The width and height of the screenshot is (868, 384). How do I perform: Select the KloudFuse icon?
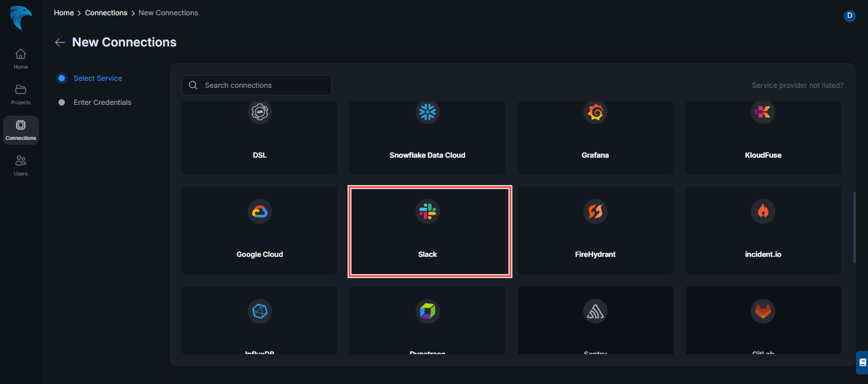763,112
